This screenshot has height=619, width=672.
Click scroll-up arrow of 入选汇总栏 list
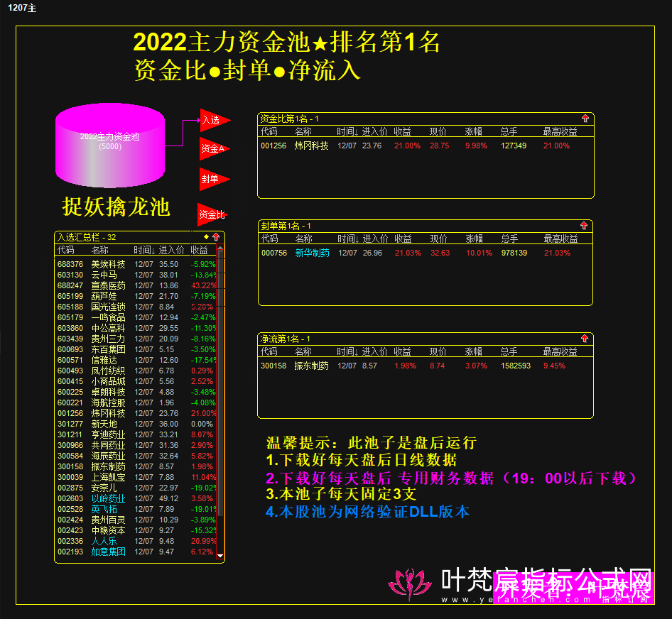tap(220, 248)
